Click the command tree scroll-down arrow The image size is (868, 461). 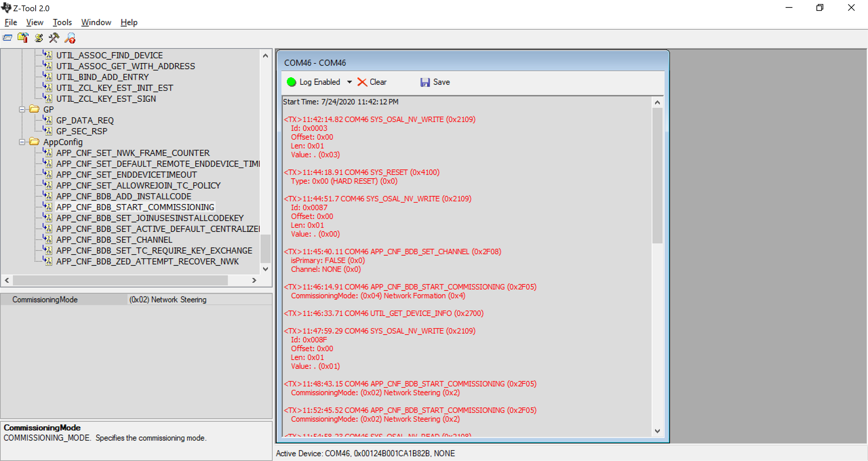[266, 269]
